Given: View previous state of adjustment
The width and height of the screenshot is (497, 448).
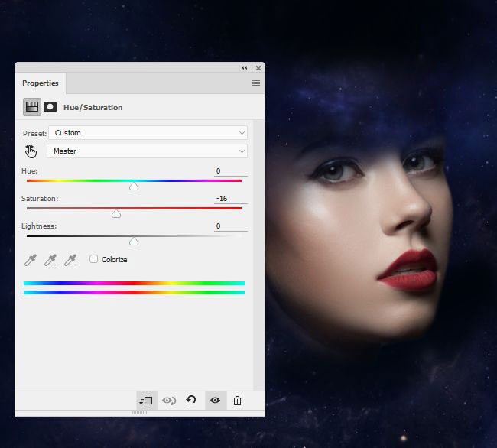Looking at the screenshot, I should 169,401.
